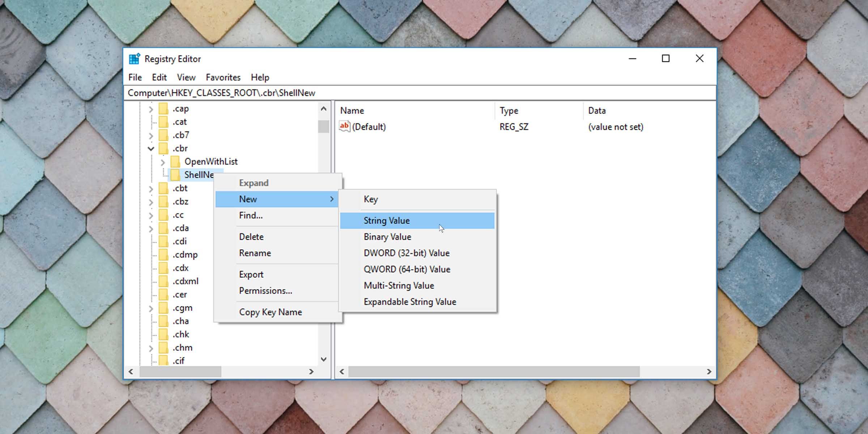The image size is (868, 434).
Task: Click the Type column header
Action: [539, 111]
